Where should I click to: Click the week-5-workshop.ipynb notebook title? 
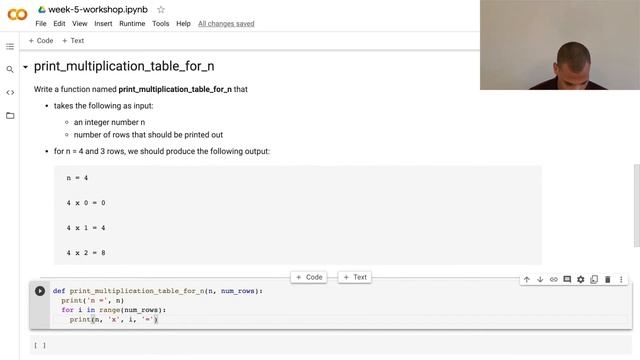coord(98,9)
